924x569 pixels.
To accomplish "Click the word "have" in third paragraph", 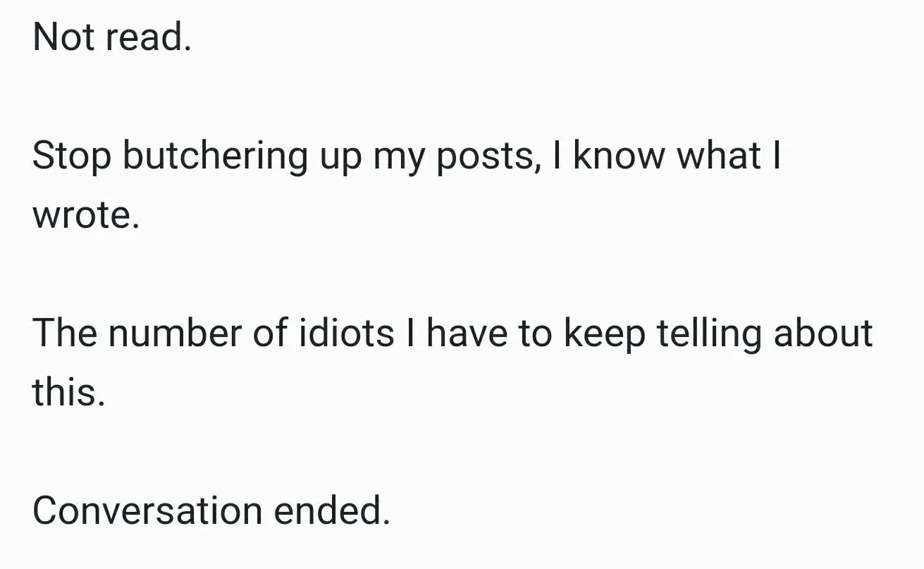I will click(x=468, y=334).
